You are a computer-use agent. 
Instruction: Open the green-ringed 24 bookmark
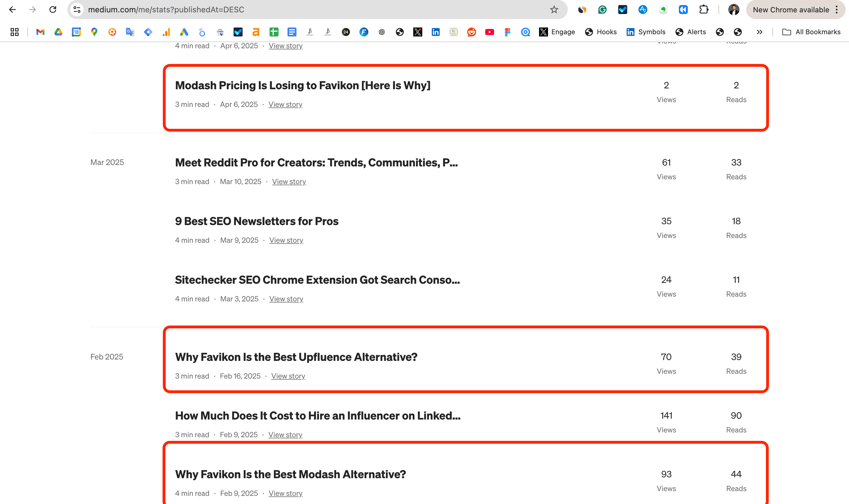click(346, 32)
